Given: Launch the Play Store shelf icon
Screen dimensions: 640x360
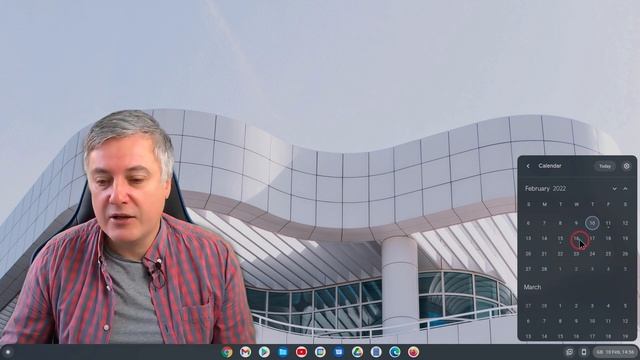Looking at the screenshot, I should tap(264, 352).
